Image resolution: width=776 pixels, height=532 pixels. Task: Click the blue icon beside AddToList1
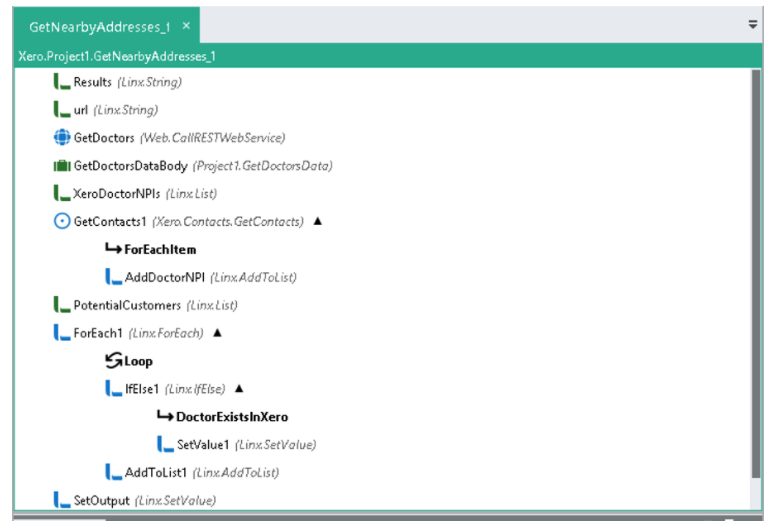pos(113,472)
